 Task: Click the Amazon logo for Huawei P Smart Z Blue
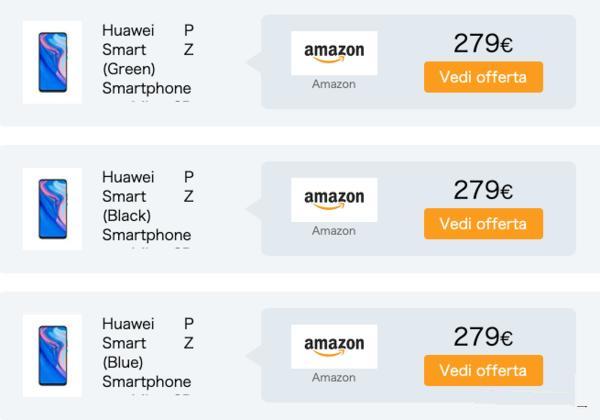[x=334, y=347]
